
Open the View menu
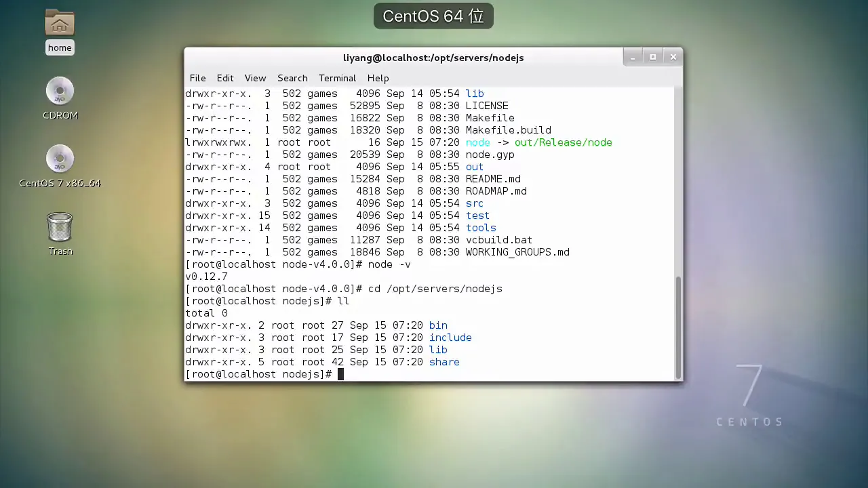click(255, 78)
